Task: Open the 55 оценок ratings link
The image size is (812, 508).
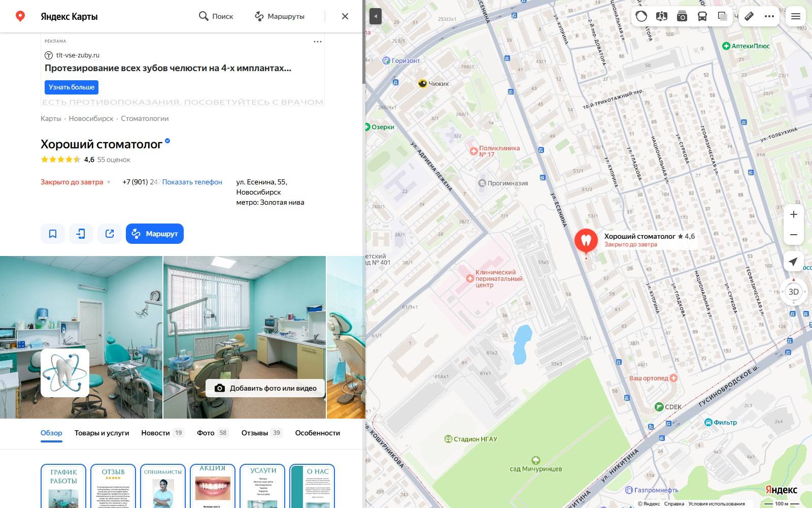Action: pyautogui.click(x=114, y=160)
